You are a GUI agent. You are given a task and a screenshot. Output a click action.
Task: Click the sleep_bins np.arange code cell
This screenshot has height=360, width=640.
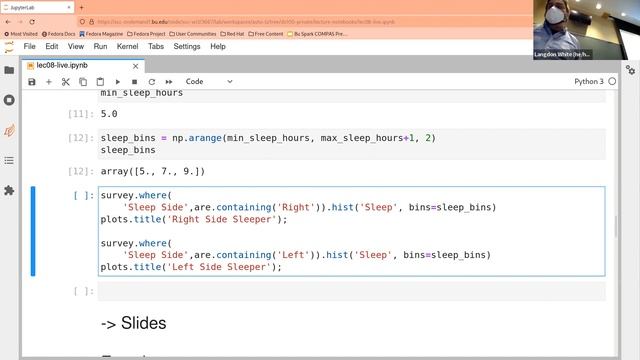(x=351, y=144)
